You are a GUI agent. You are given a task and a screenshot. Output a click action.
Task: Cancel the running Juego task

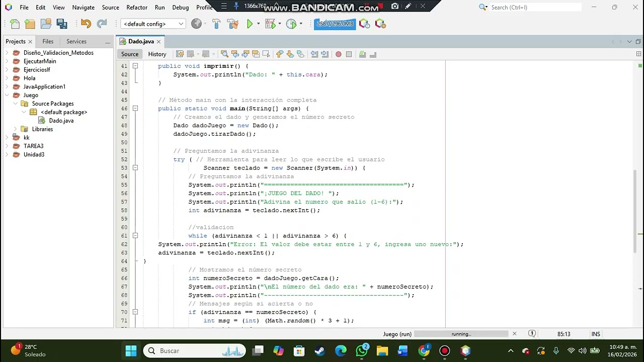[514, 334]
